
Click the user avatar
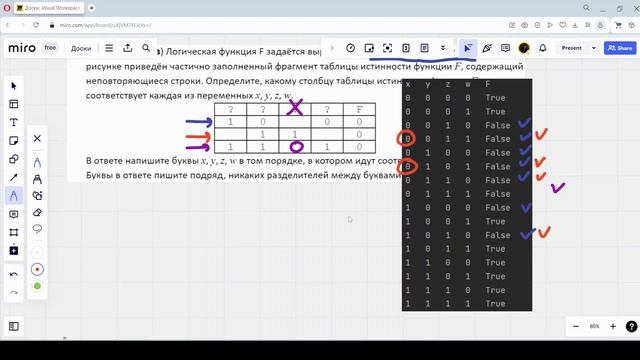coord(524,48)
